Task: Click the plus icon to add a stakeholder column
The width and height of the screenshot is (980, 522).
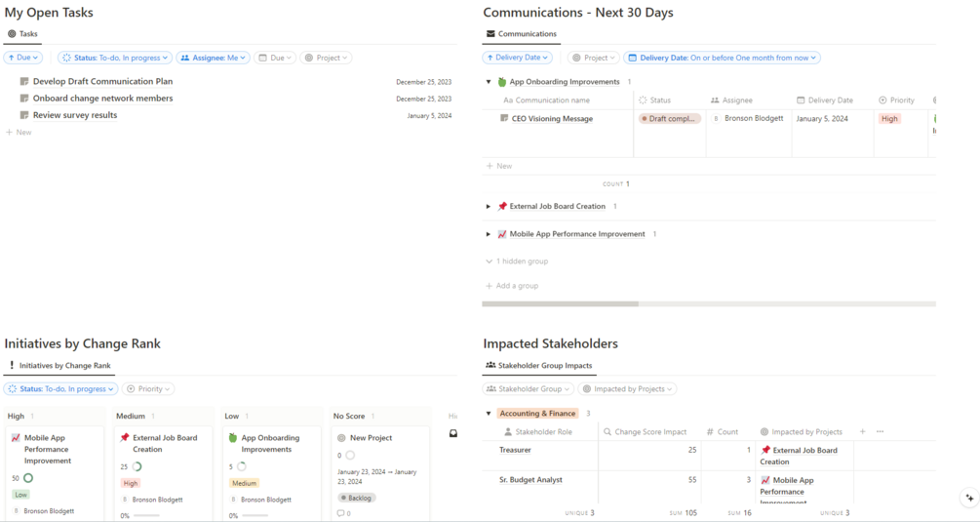Action: click(863, 431)
